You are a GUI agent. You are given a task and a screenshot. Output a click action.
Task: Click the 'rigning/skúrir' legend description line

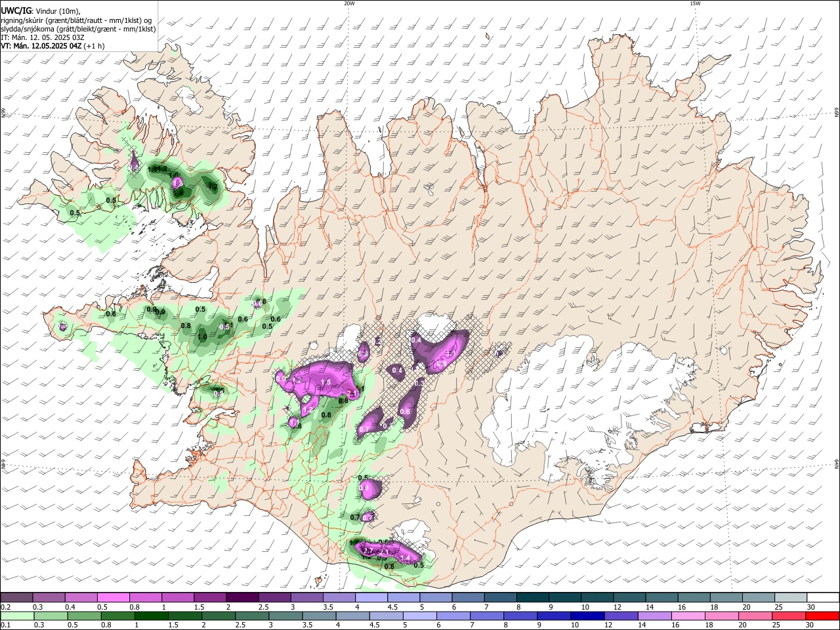click(76, 20)
